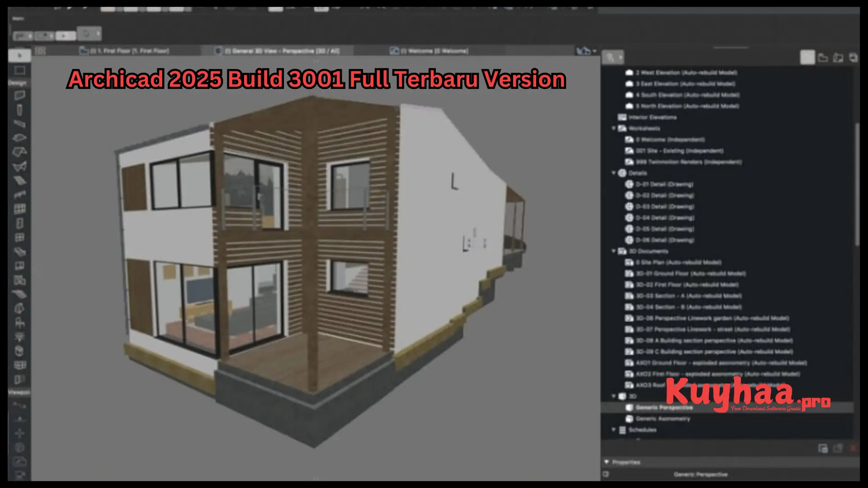
Task: Switch to General 3D View Perspective tab
Action: click(277, 51)
